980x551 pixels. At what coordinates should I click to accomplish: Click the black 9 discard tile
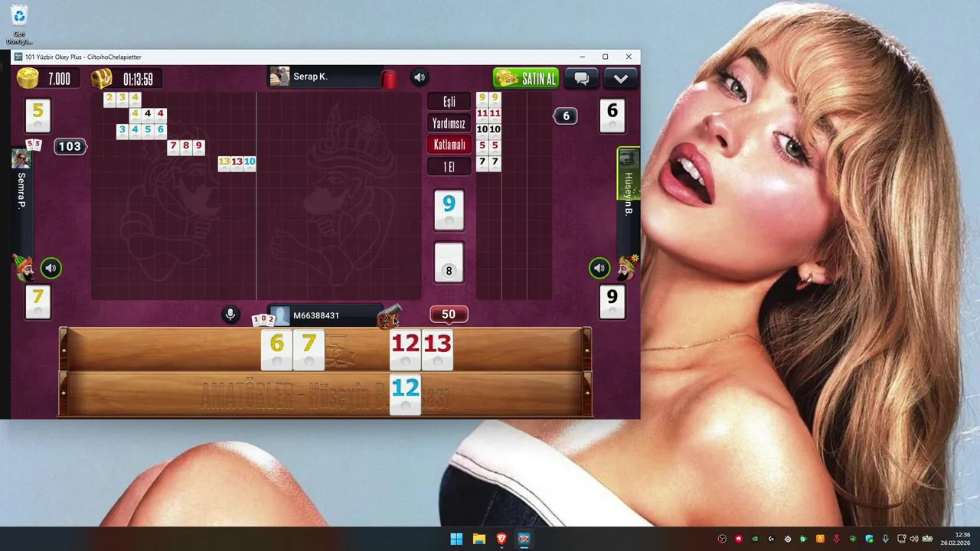click(612, 301)
